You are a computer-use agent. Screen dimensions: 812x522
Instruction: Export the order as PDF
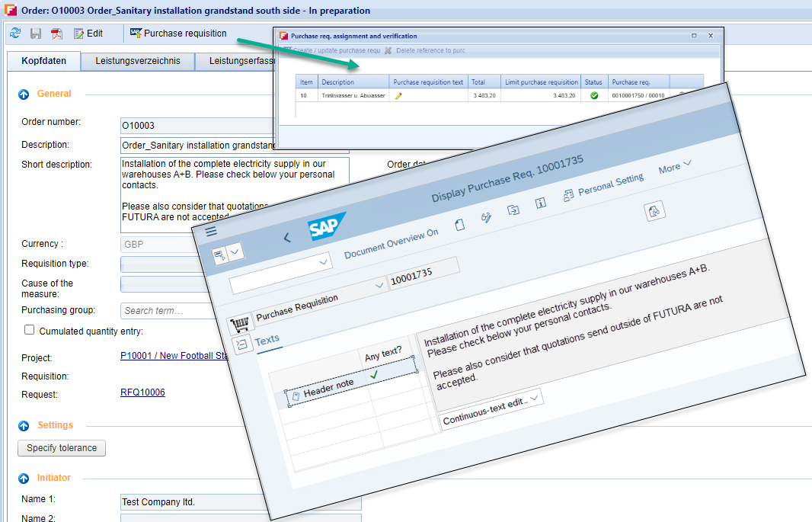(x=56, y=34)
